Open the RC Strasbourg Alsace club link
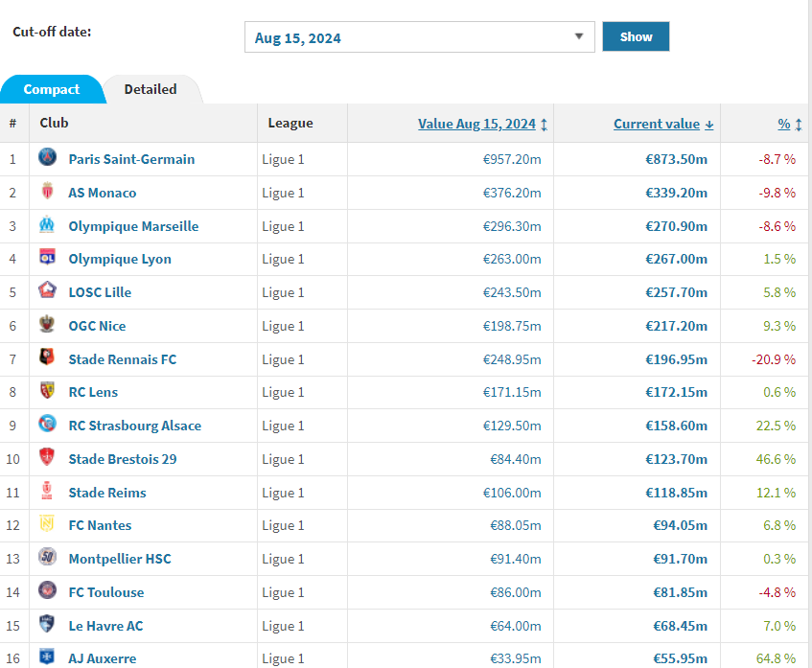 tap(134, 426)
